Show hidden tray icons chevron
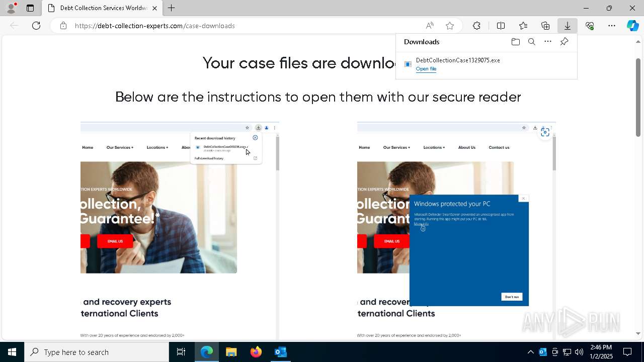The image size is (644, 362). 530,352
